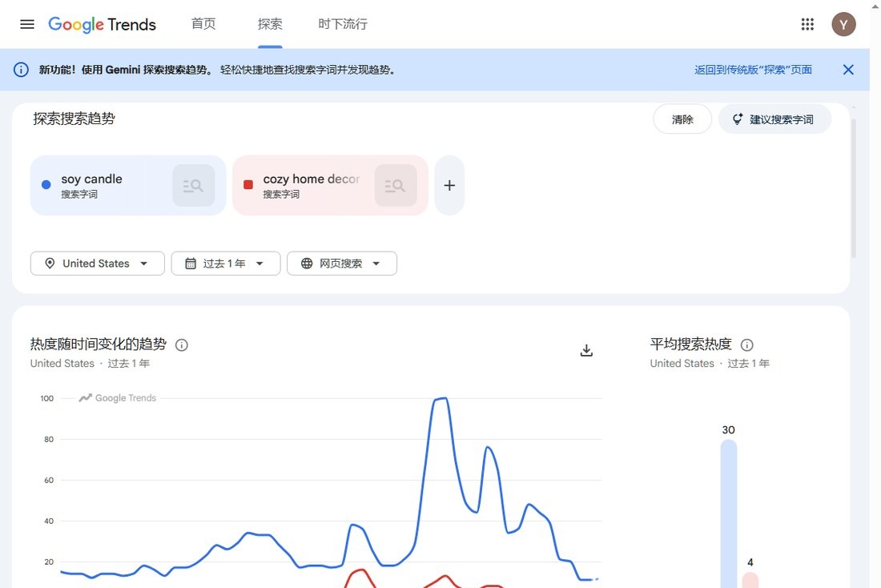Open the account avatar Y
Screen dimensions: 881x588
[843, 24]
